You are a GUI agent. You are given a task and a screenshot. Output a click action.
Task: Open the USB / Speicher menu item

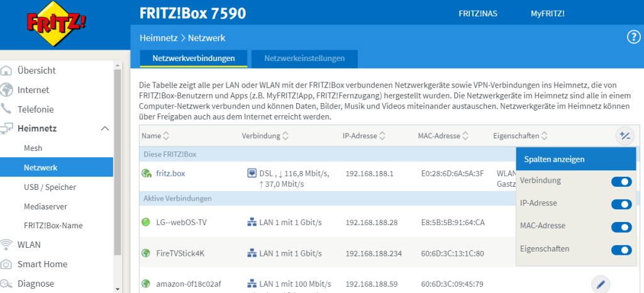click(50, 187)
